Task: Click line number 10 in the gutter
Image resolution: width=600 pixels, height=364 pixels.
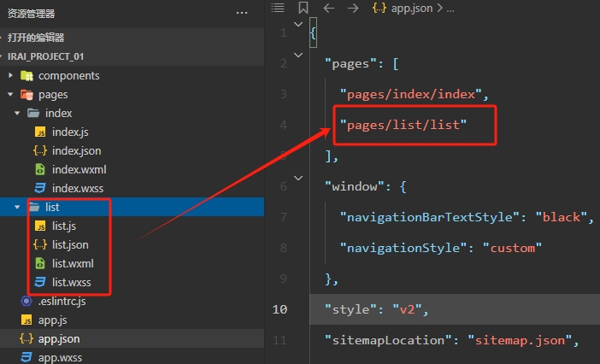Action: [x=280, y=309]
